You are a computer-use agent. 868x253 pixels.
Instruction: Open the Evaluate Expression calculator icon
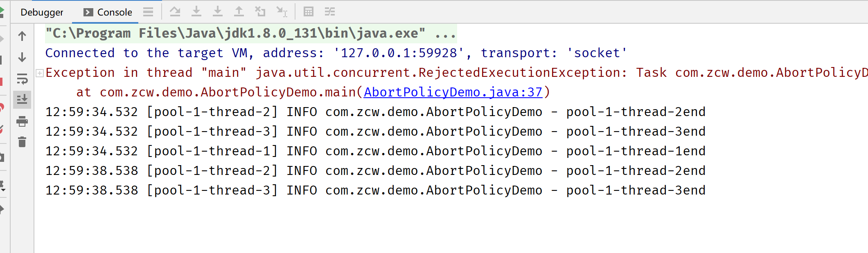[309, 11]
